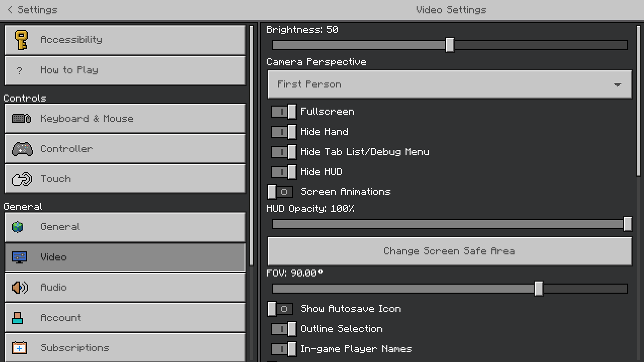Toggle the Fullscreen switch
This screenshot has height=362, width=644.
pyautogui.click(x=283, y=112)
